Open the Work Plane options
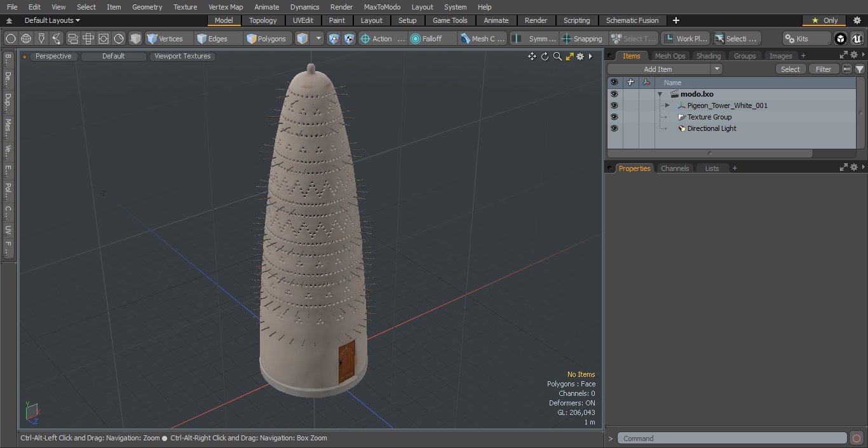868x448 pixels. tap(685, 39)
